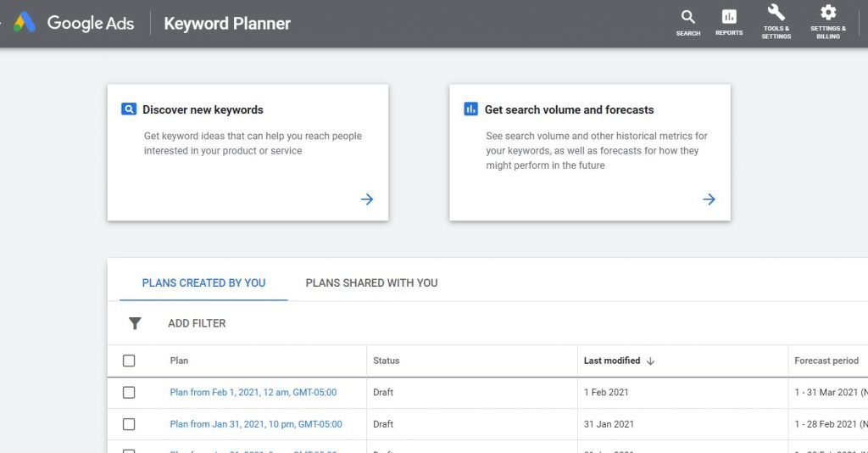
Task: Click the '31 Jan 2021' date cell
Action: [x=609, y=424]
